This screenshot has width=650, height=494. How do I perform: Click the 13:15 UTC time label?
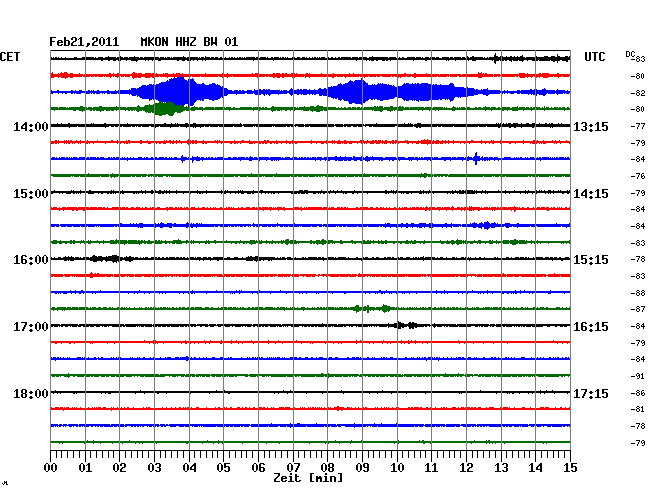click(591, 127)
